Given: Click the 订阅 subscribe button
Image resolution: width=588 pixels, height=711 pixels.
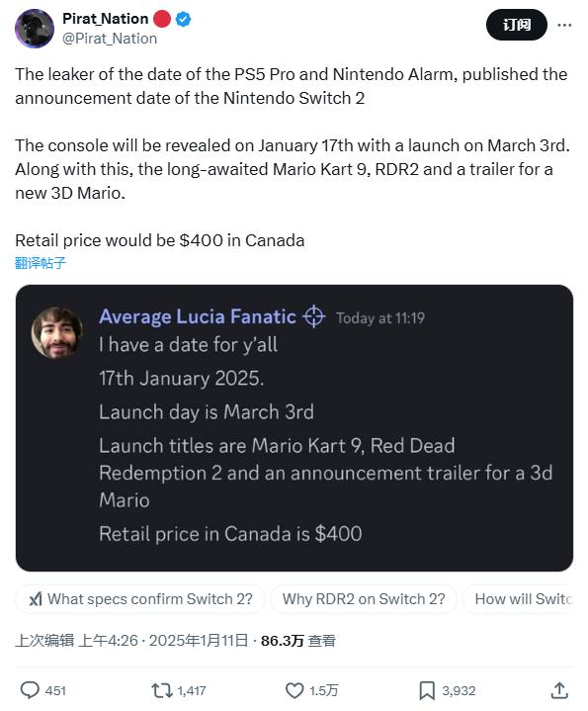Looking at the screenshot, I should (517, 25).
